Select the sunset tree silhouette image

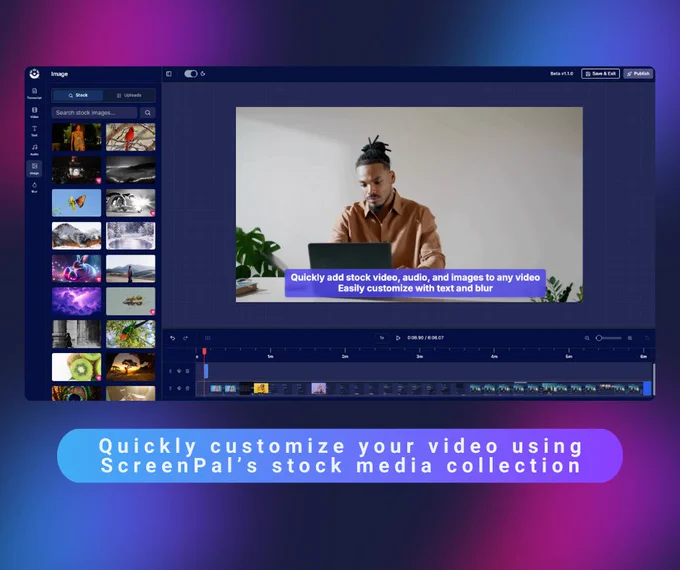(x=131, y=367)
